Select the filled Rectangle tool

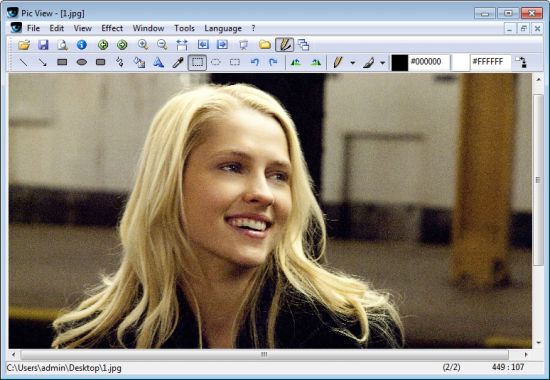(x=62, y=62)
